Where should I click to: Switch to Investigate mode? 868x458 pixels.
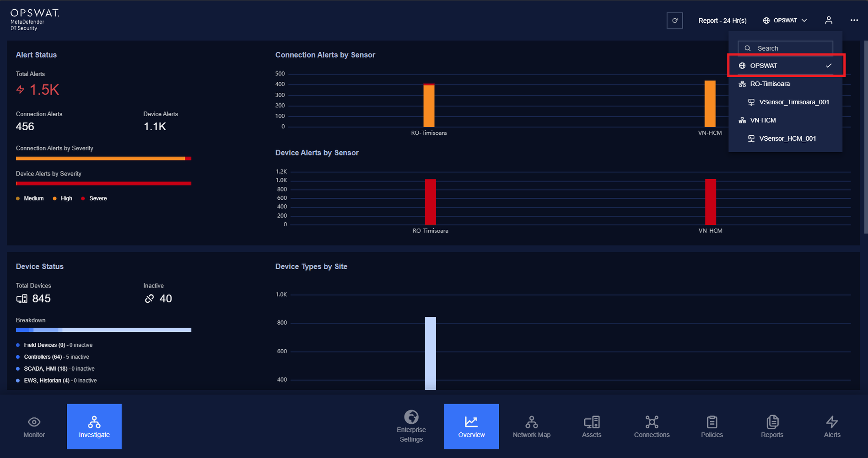[x=94, y=426]
